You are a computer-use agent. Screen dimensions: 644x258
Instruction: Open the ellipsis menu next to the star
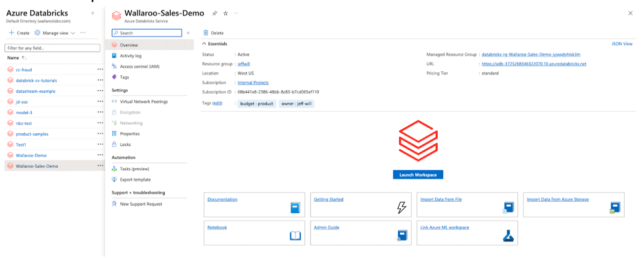point(236,13)
